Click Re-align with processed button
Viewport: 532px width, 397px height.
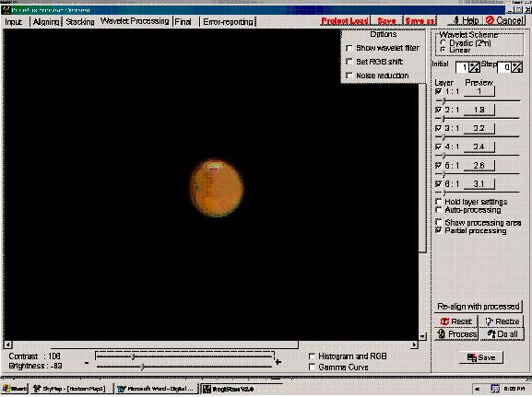point(478,307)
